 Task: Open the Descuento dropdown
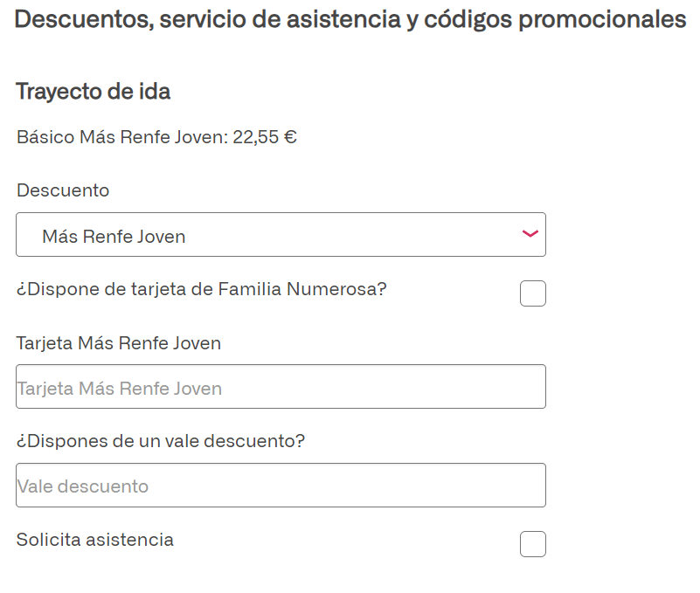click(x=280, y=235)
